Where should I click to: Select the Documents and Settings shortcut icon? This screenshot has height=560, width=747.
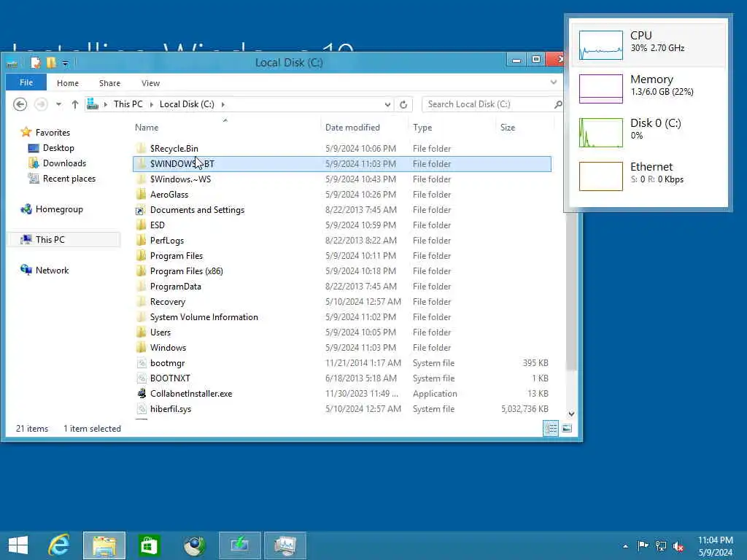pos(140,210)
